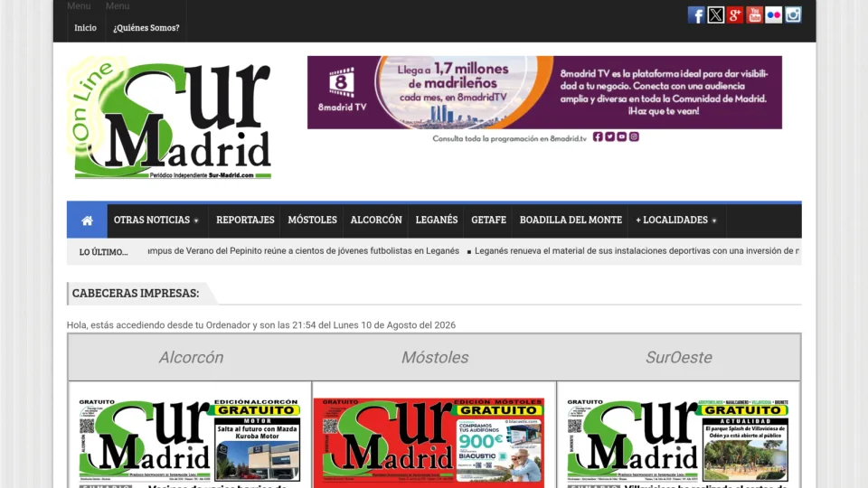The image size is (868, 488).
Task: Click the 8madrid TV advertisement banner
Action: [544, 92]
